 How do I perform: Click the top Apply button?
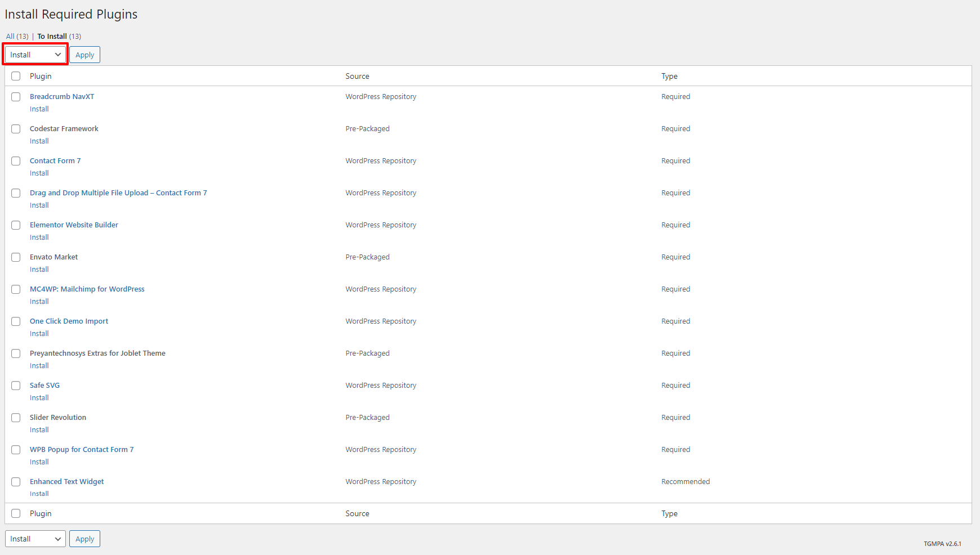(x=84, y=55)
